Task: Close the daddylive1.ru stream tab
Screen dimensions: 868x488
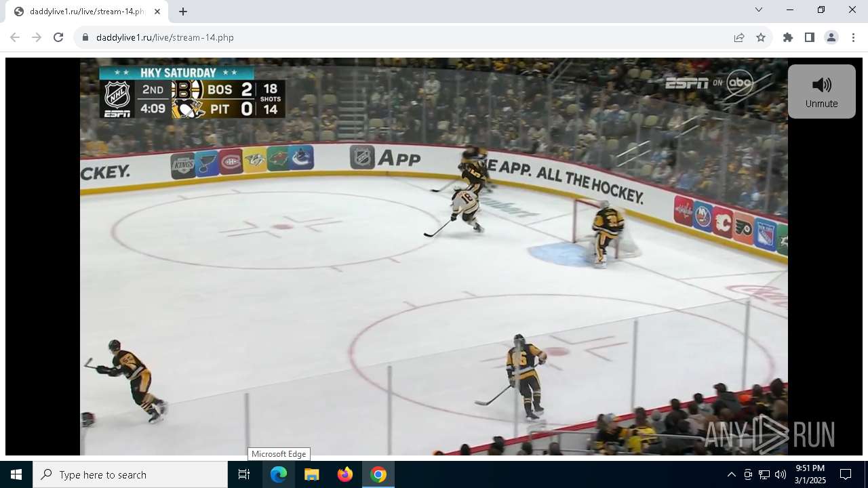Action: point(157,12)
